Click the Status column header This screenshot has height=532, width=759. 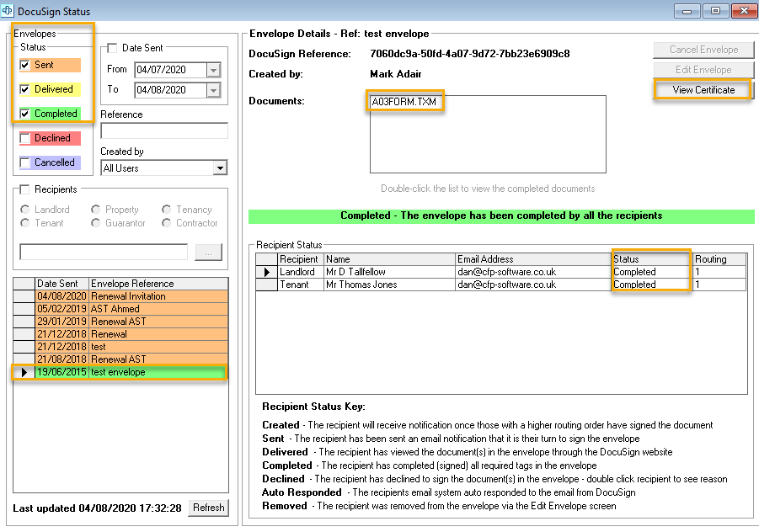click(x=651, y=259)
